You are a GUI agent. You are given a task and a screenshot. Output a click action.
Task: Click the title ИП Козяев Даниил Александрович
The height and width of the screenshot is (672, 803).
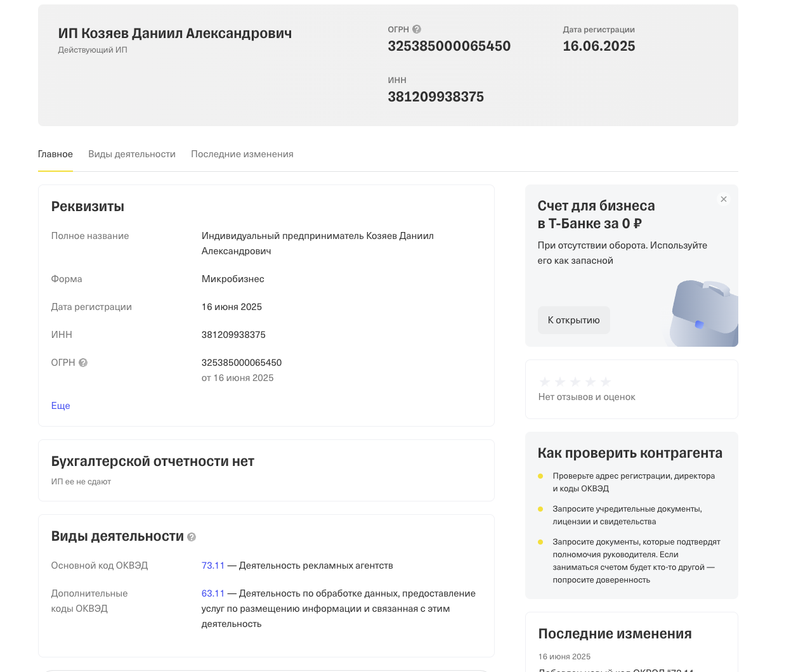click(x=175, y=34)
